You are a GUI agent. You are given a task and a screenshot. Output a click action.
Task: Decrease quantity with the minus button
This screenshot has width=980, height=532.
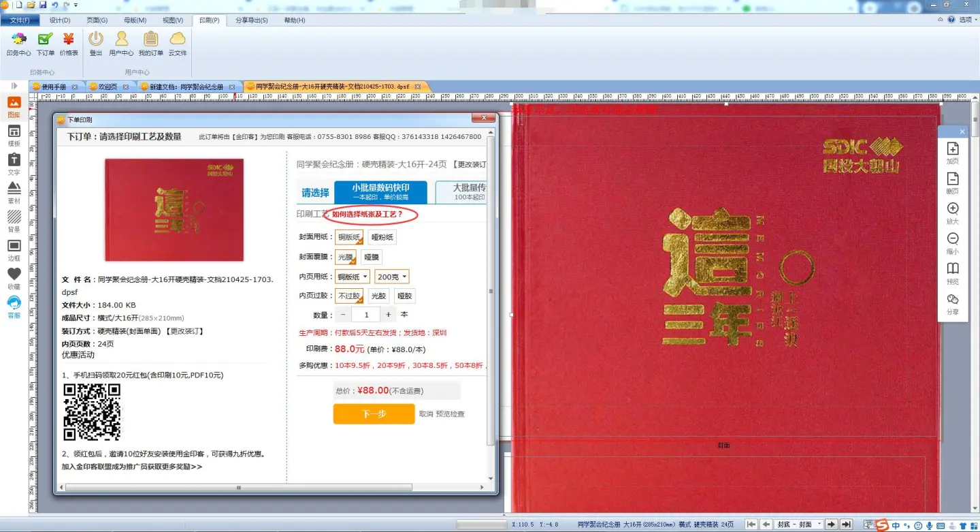pyautogui.click(x=343, y=315)
